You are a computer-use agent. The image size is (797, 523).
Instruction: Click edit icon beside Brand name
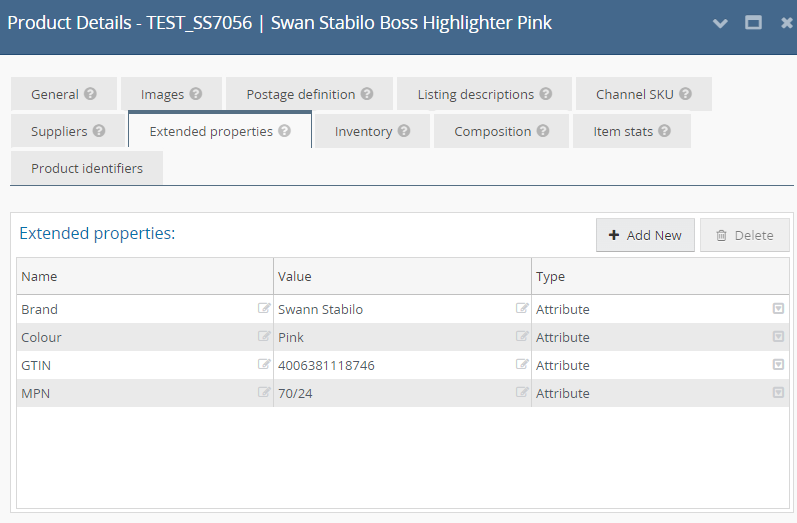click(264, 309)
